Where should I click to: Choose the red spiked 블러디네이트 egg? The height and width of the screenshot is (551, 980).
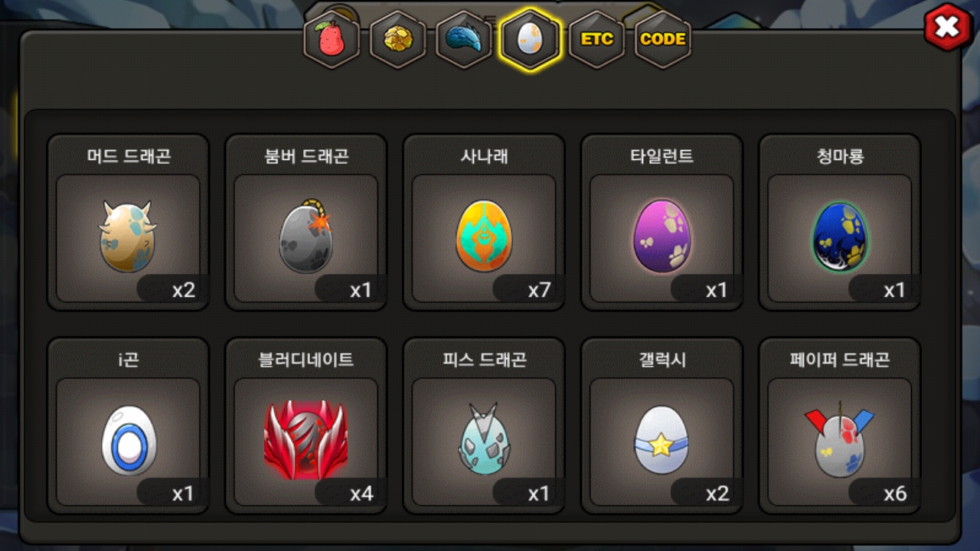(x=305, y=441)
